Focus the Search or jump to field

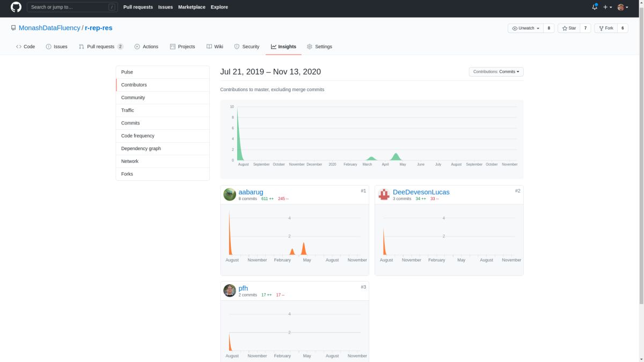click(x=72, y=7)
